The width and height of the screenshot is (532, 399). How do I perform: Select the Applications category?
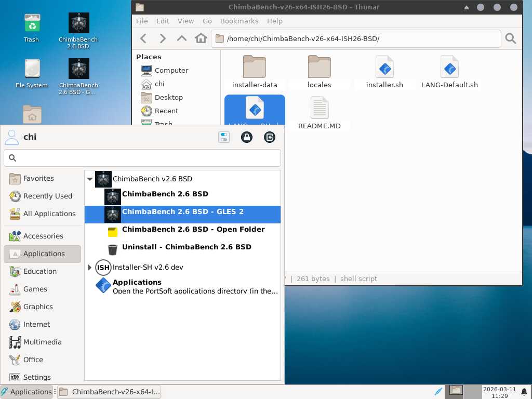pos(43,254)
